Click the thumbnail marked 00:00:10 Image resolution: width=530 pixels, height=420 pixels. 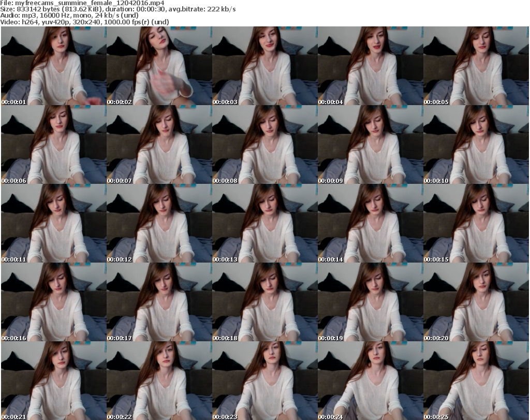tap(476, 144)
